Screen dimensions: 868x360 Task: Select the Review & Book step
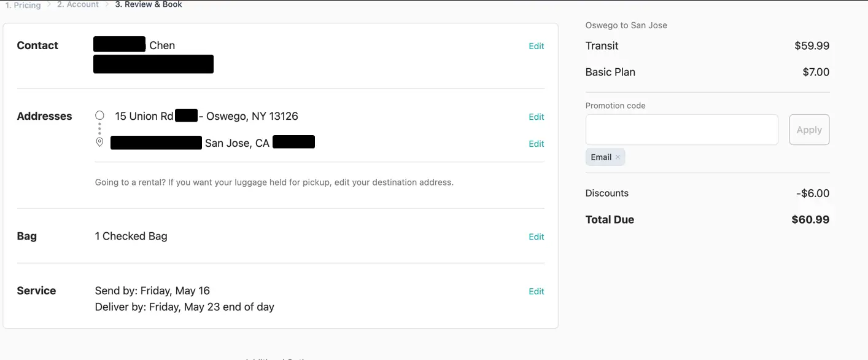pyautogui.click(x=149, y=5)
